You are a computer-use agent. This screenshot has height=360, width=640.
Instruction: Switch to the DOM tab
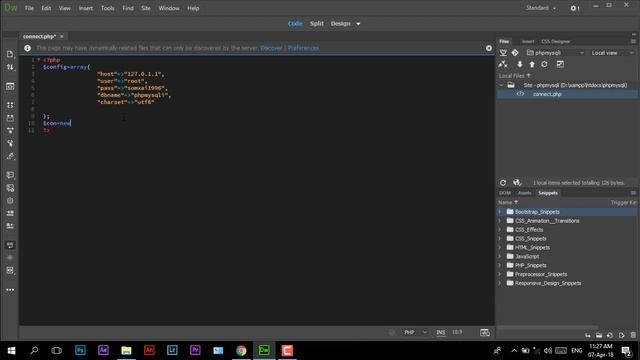click(505, 193)
